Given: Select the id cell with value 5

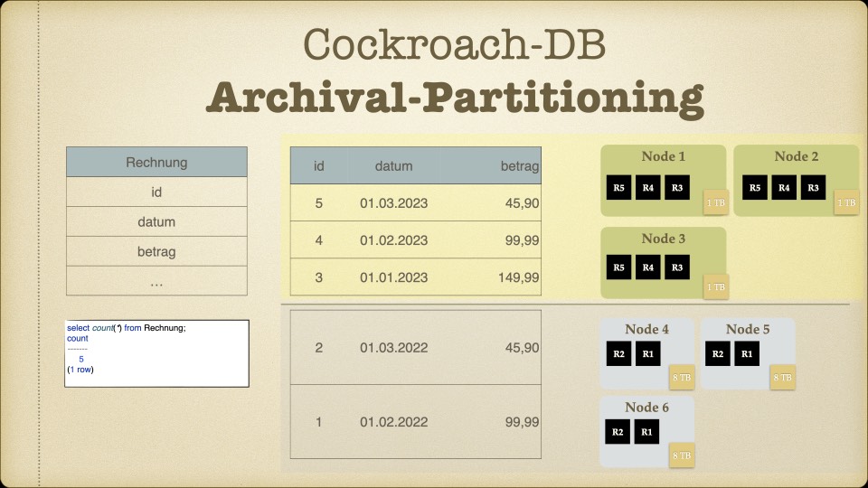Looking at the screenshot, I should coord(319,203).
